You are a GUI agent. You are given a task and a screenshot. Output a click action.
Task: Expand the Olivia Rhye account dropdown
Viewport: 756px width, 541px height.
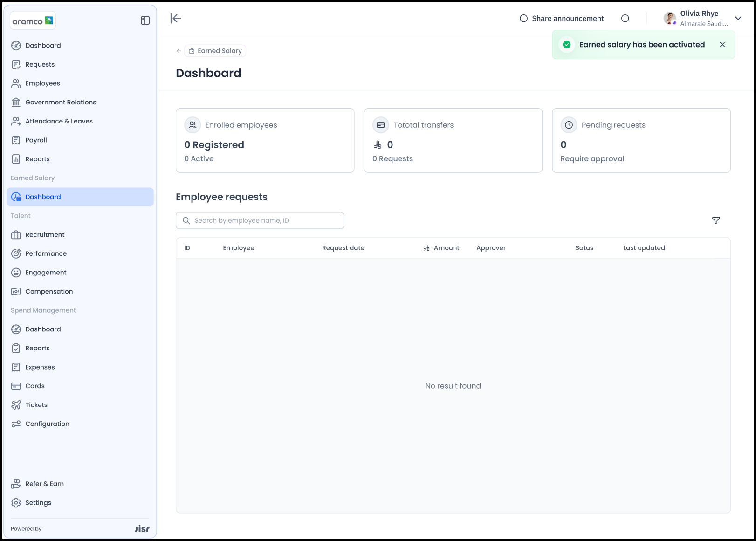pos(738,18)
